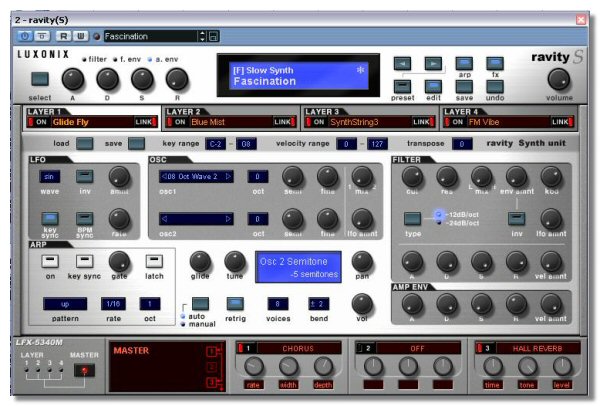Click the effect slot 2 OFF header
Image resolution: width=600 pixels, height=406 pixels.
tap(408, 348)
